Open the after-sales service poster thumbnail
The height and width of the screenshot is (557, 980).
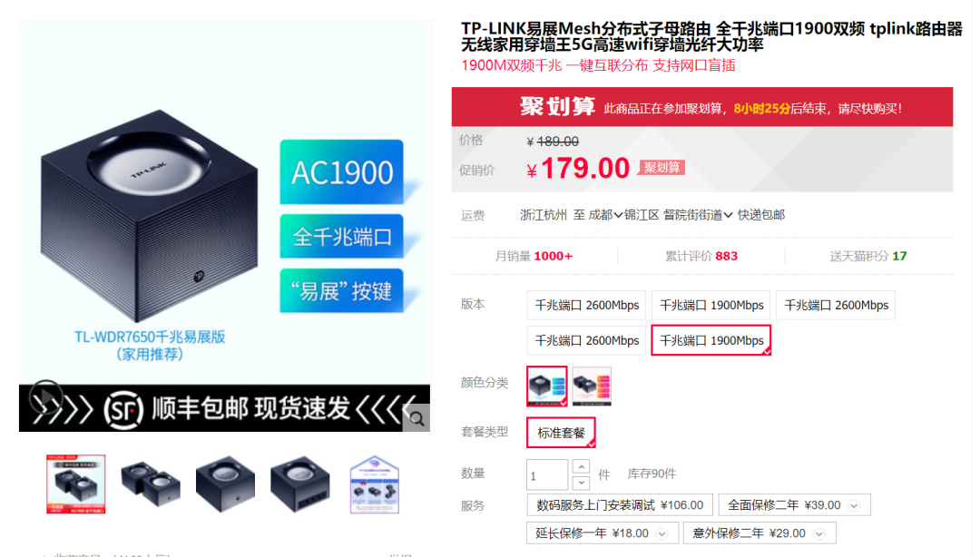pyautogui.click(x=374, y=484)
